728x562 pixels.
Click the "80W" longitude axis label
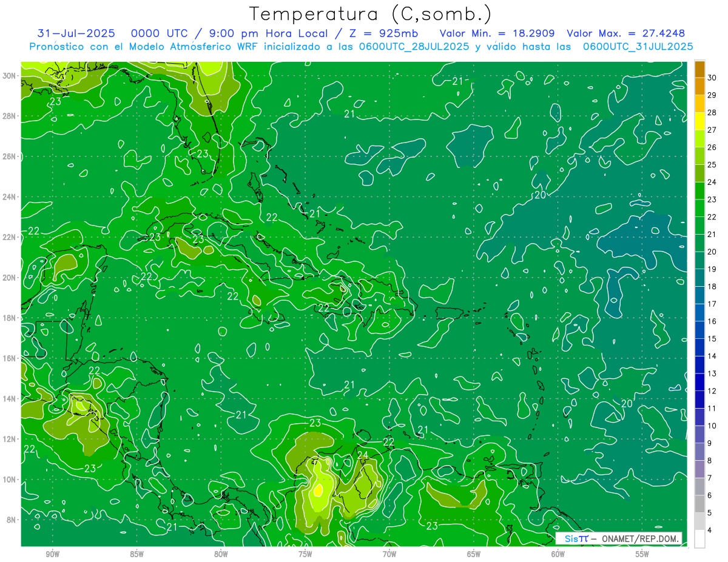221,554
